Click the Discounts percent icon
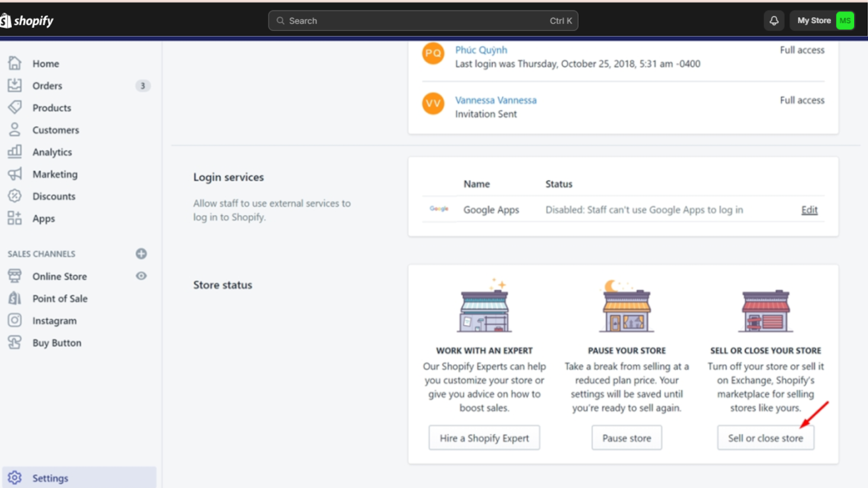868x488 pixels. [x=15, y=196]
